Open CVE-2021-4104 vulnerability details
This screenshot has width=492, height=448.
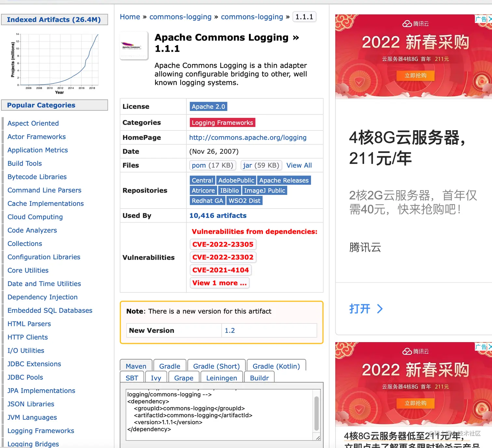click(x=220, y=270)
